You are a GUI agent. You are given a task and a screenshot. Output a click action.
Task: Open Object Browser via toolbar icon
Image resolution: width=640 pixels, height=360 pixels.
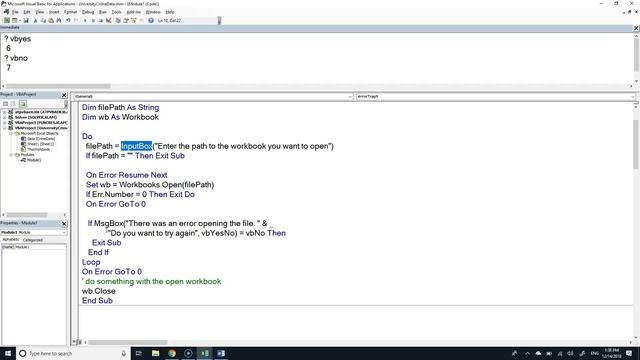tap(133, 20)
